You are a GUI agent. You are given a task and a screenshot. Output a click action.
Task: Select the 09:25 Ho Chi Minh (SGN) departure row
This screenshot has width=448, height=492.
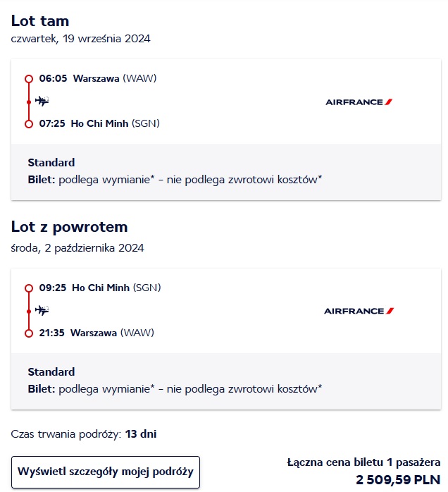(x=100, y=288)
